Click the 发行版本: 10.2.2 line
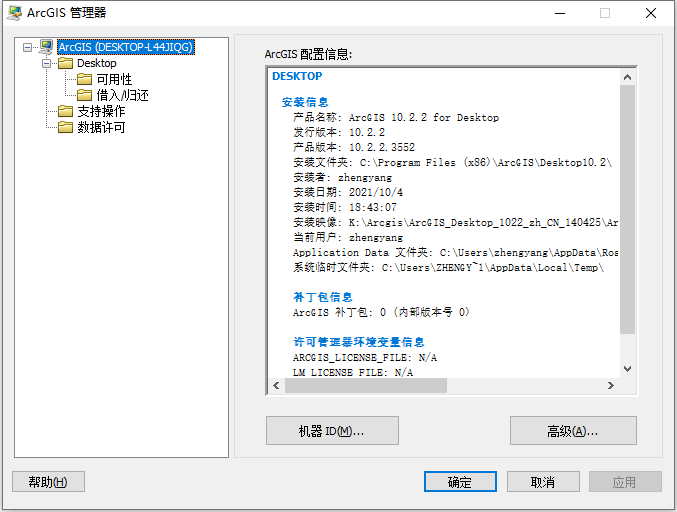The width and height of the screenshot is (677, 512). click(339, 133)
